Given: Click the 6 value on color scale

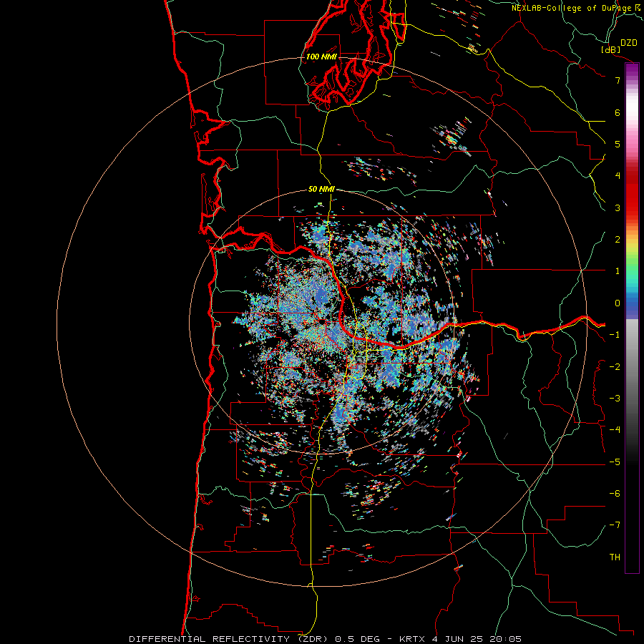Looking at the screenshot, I should tap(618, 112).
